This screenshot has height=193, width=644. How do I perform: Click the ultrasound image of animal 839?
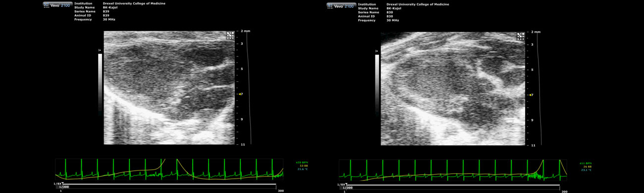[x=169, y=87]
